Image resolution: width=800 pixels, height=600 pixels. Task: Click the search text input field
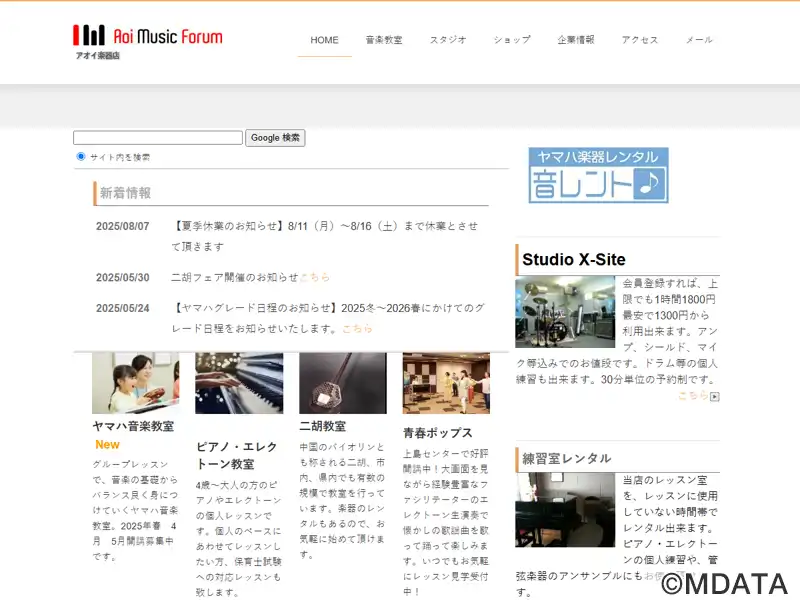(158, 138)
